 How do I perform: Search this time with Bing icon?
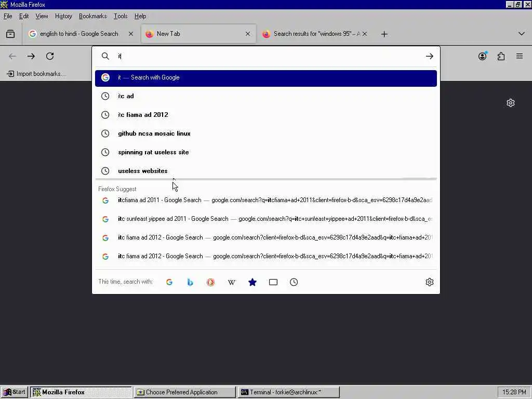[190, 282]
